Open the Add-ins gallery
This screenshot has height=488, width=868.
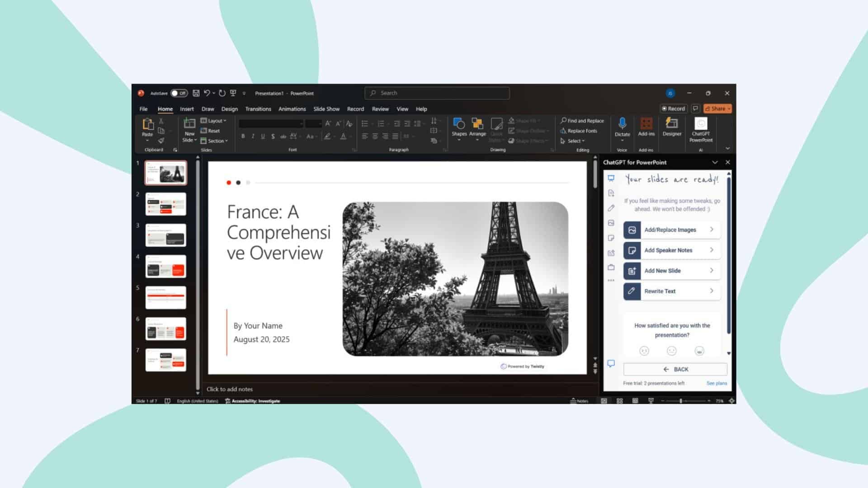646,127
